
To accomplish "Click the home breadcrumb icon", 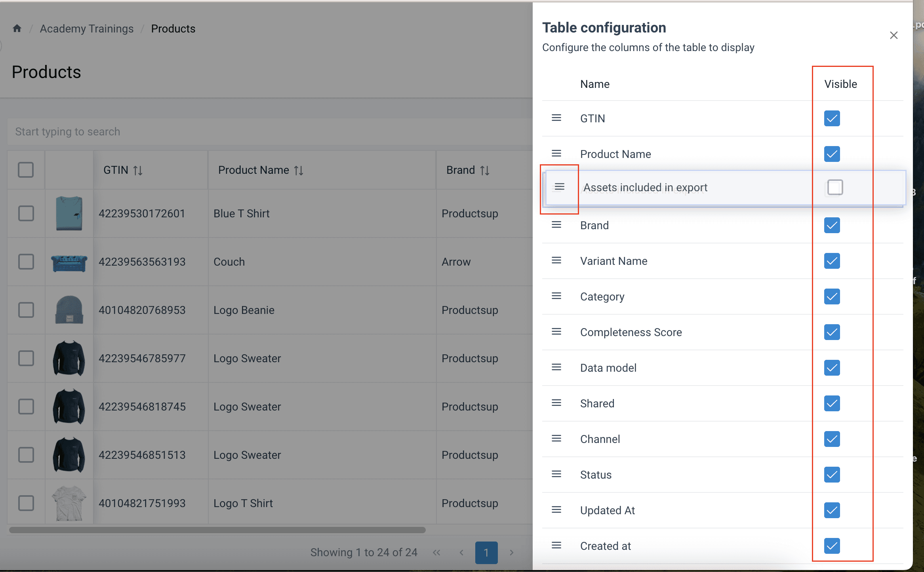I will pos(17,29).
